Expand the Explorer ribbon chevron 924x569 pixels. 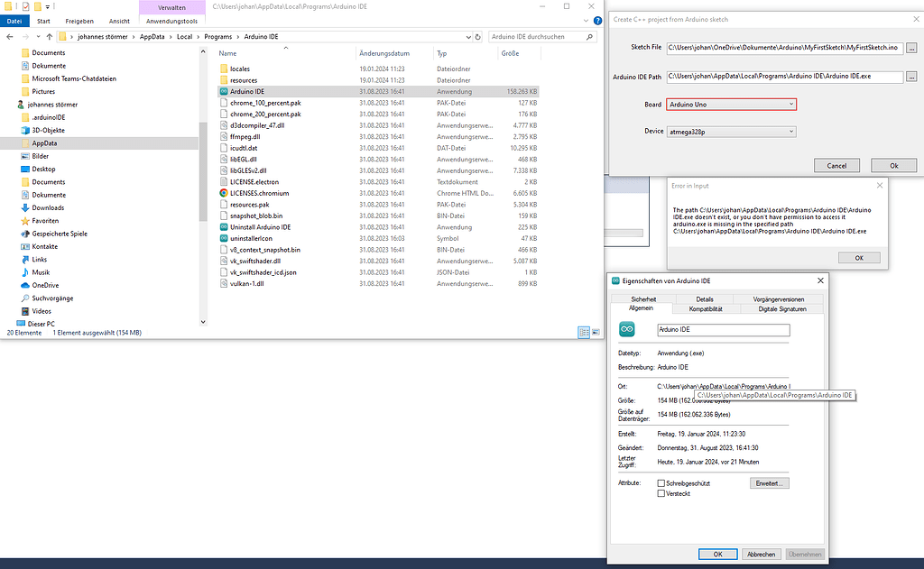586,21
